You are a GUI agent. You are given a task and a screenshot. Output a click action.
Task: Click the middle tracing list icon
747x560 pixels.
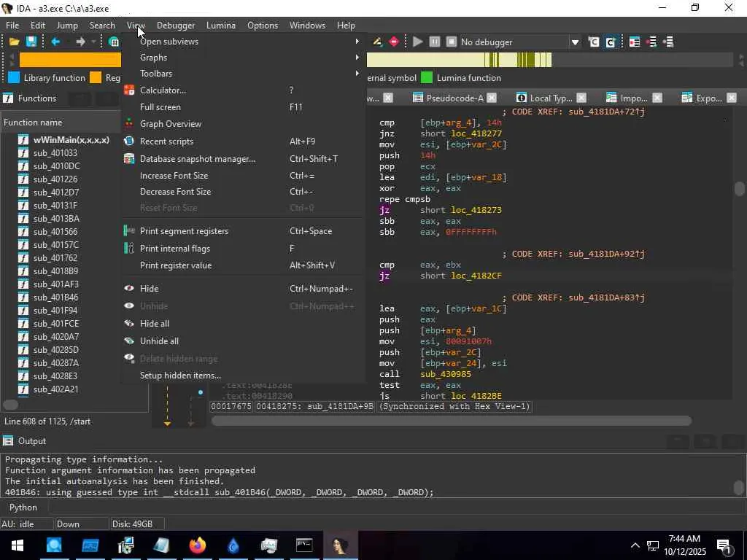coord(651,42)
